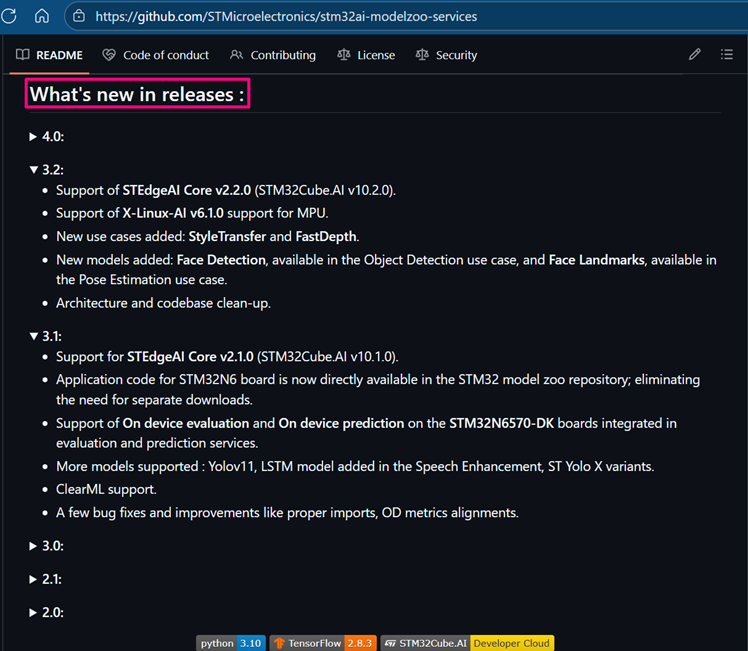
Task: Click the python 3.10 badge
Action: (231, 643)
